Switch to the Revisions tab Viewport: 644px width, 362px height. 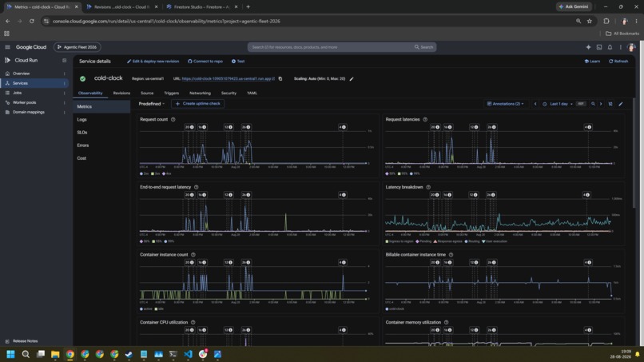pyautogui.click(x=121, y=93)
